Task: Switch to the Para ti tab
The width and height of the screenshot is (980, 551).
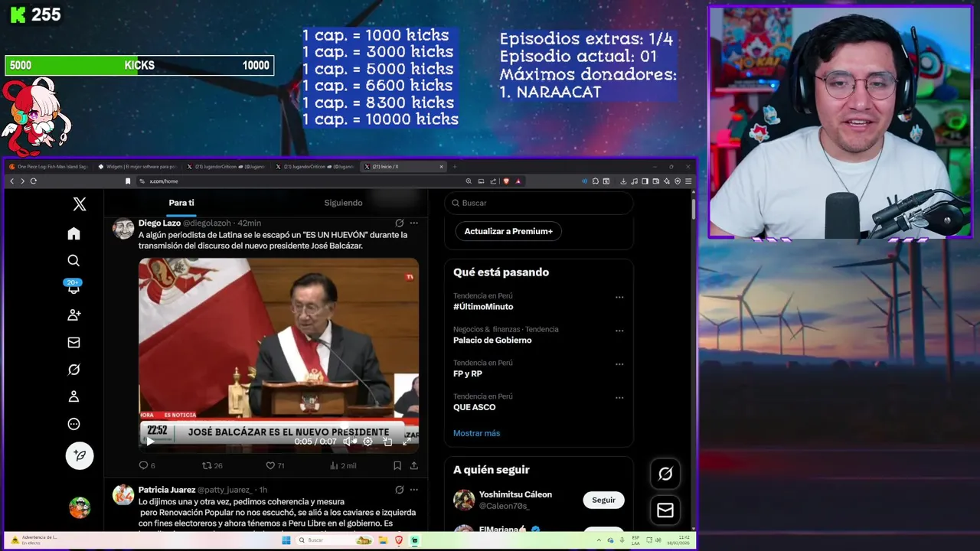Action: [181, 203]
